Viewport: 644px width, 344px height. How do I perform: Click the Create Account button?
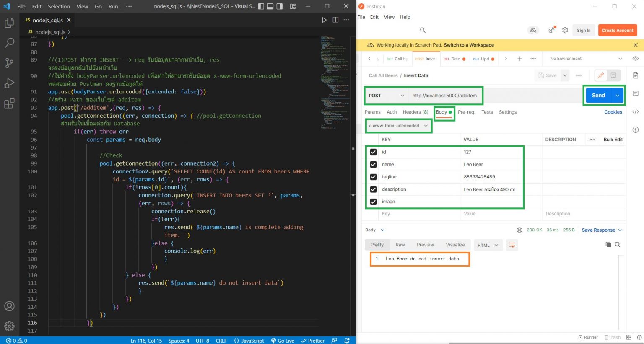(617, 30)
